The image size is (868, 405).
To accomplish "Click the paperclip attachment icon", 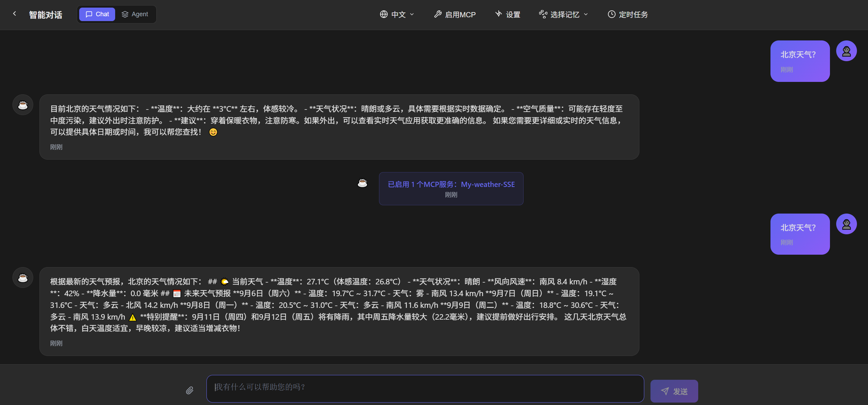I will tap(190, 390).
